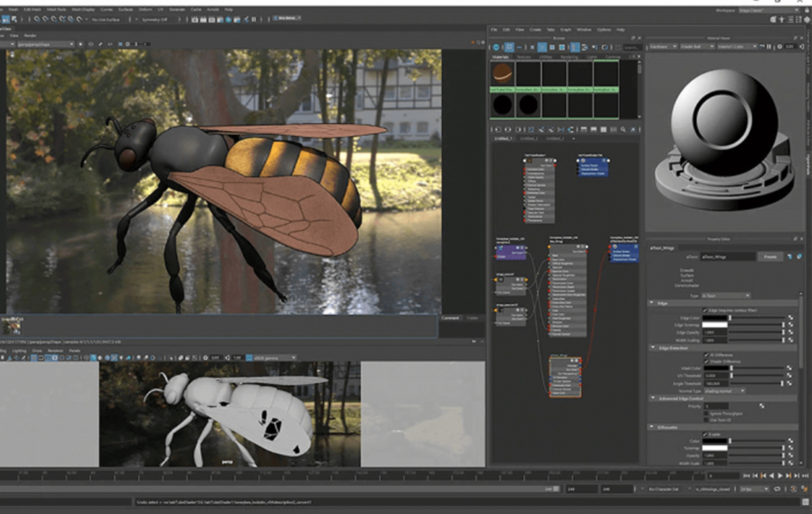Select the brown material swatch in Browser
This screenshot has height=514, width=812.
pyautogui.click(x=502, y=73)
